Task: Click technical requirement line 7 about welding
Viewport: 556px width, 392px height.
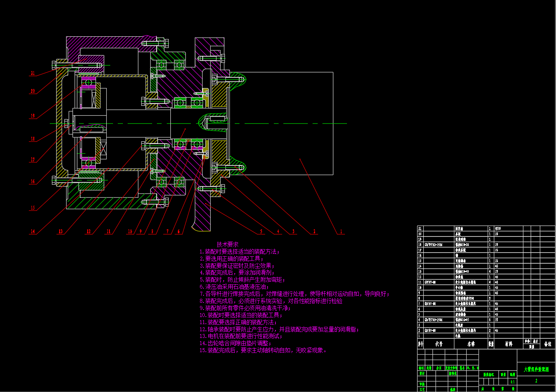Action: (294, 294)
